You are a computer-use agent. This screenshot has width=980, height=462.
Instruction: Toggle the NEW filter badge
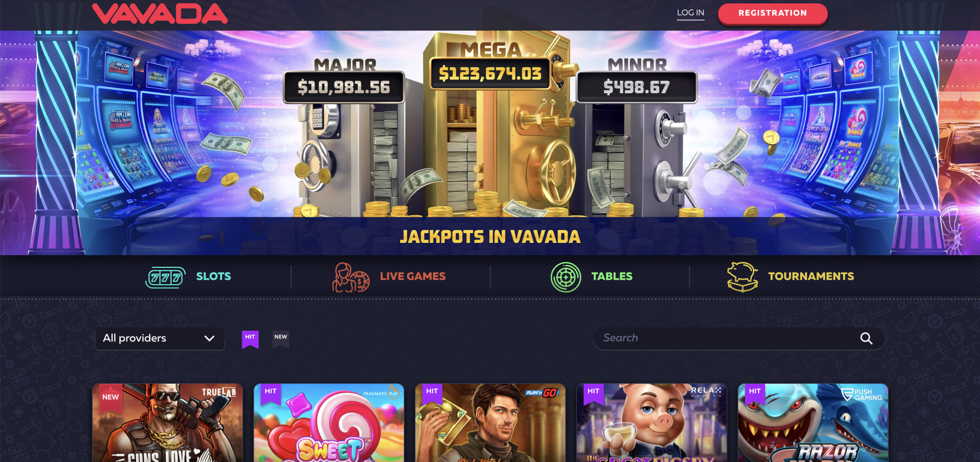pos(281,339)
